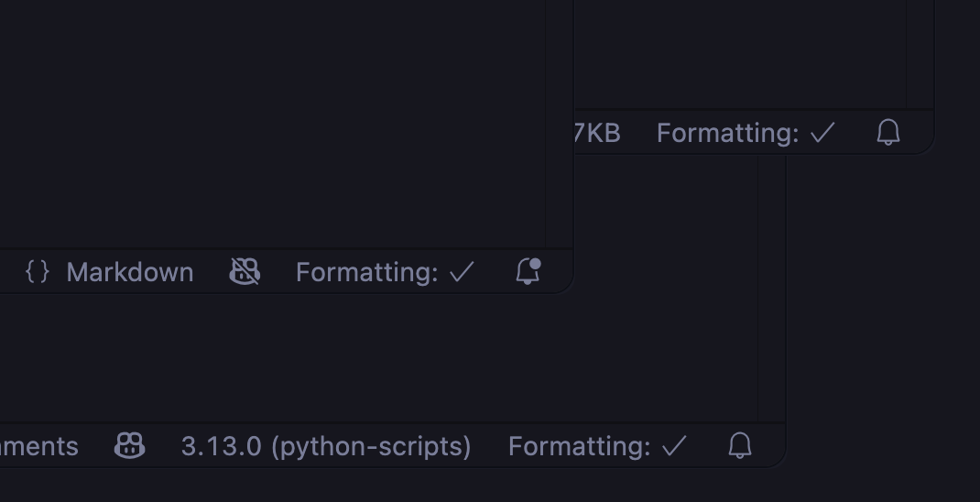The image size is (980, 502).
Task: Click scrollbar track above 7KB status bar
Action: coord(920,55)
